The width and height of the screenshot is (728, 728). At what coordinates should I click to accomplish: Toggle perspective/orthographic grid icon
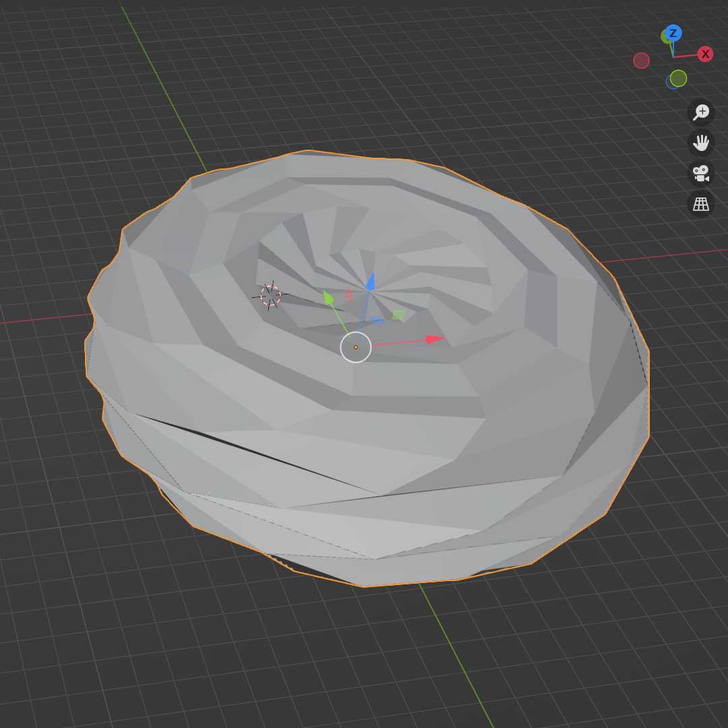pyautogui.click(x=701, y=204)
